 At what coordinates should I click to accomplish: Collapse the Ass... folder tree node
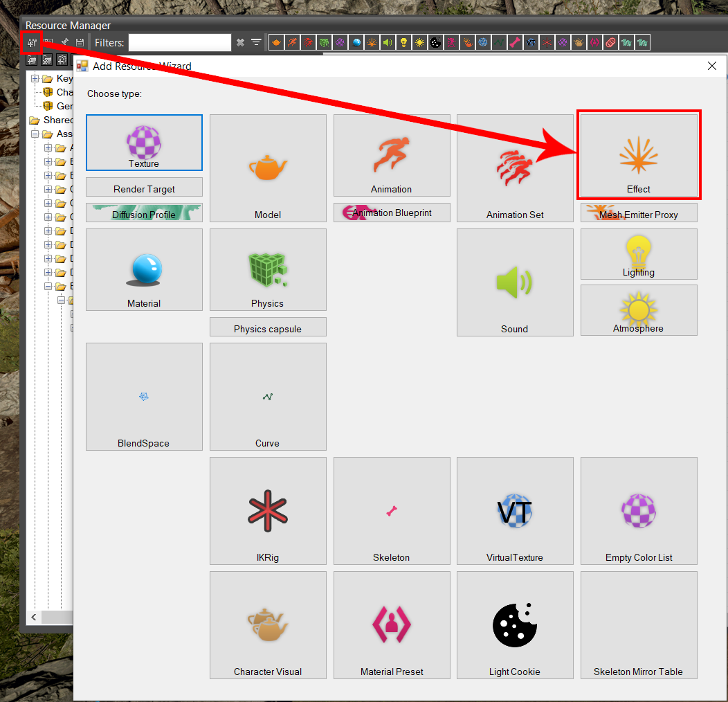[35, 134]
